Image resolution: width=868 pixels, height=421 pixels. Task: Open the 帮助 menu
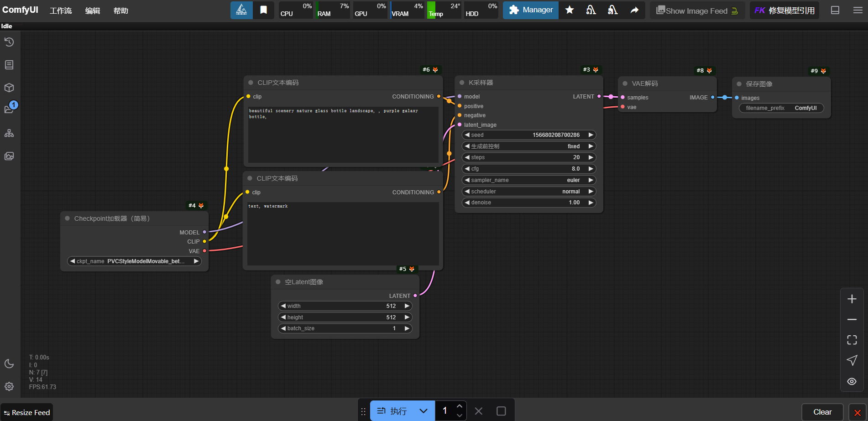click(121, 10)
